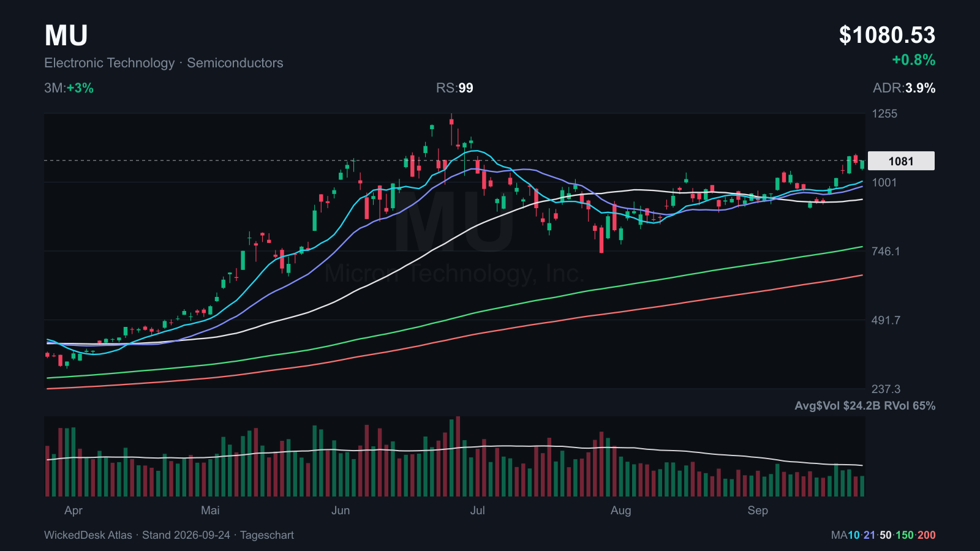Click the MA 10 legend entry
This screenshot has height=551, width=980.
854,535
